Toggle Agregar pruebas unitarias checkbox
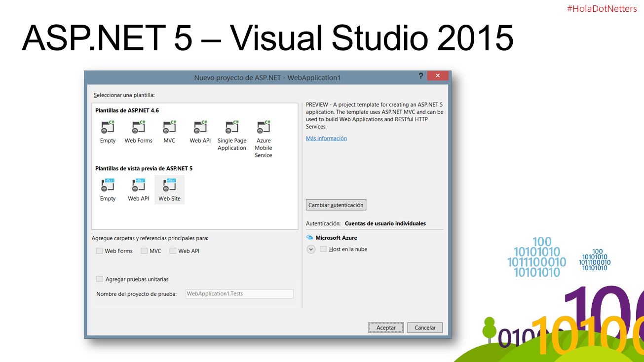 point(100,279)
